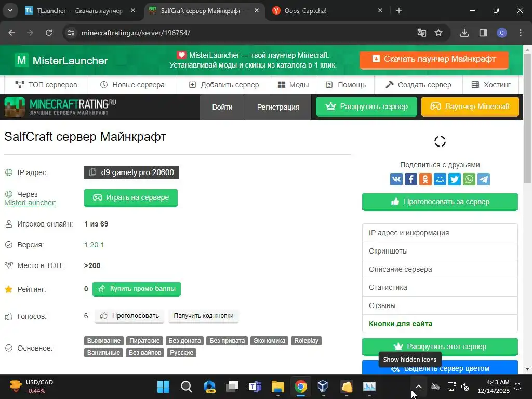The image size is (532, 399).
Task: Open Добавить сервер menu item
Action: (223, 85)
